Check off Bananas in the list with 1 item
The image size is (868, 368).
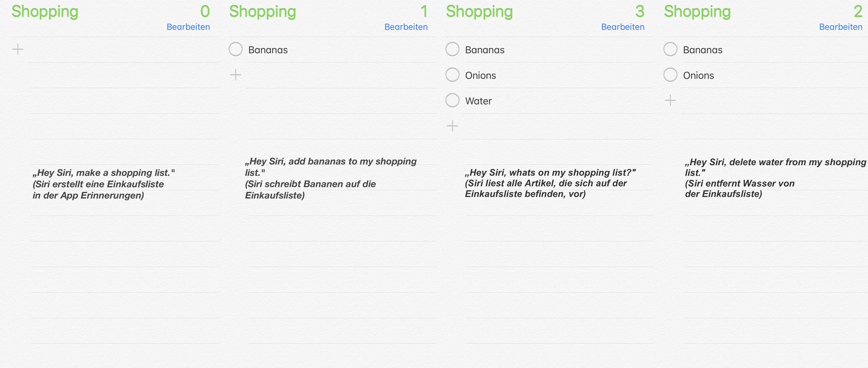[236, 49]
